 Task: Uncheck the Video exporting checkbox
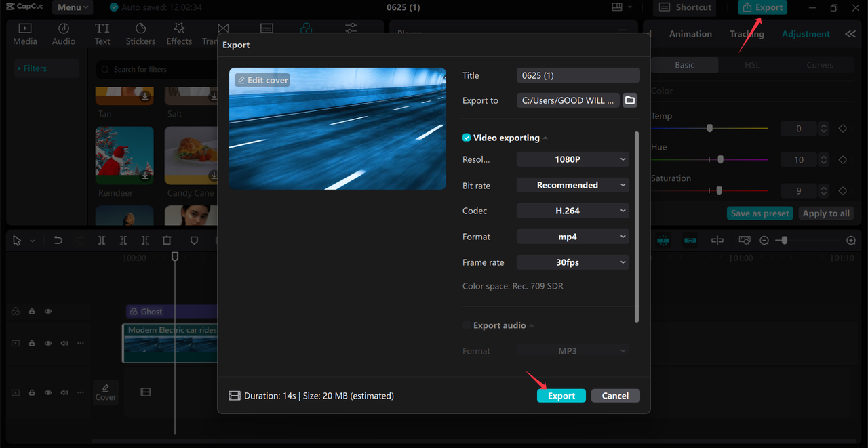467,137
